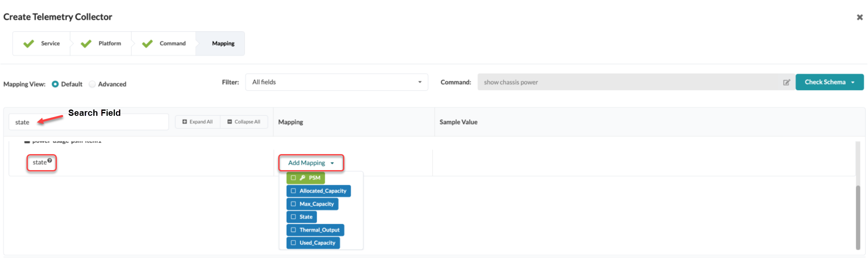Open the Add Mapping dropdown

point(311,163)
